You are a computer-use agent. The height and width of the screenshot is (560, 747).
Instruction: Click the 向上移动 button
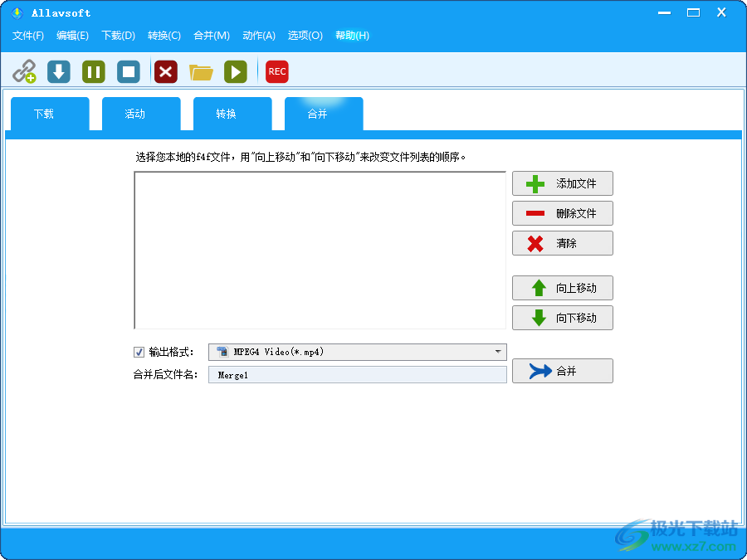point(563,288)
